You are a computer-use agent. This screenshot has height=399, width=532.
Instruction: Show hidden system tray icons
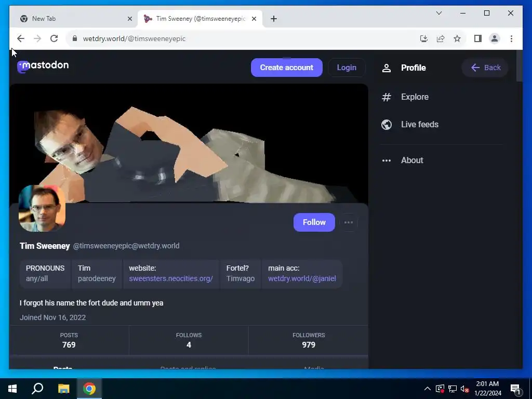(428, 389)
